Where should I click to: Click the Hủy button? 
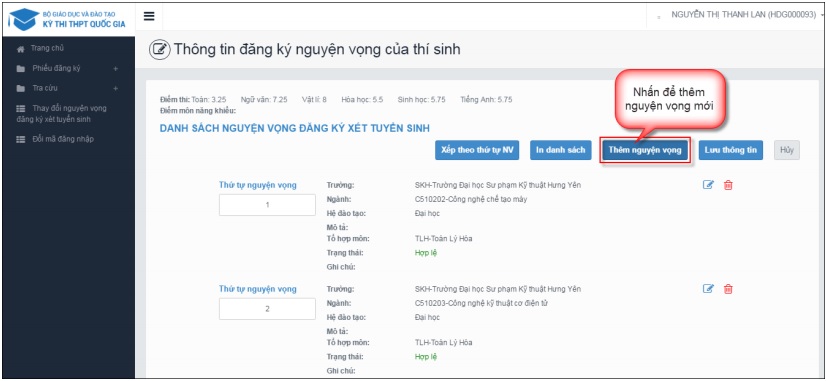(787, 150)
